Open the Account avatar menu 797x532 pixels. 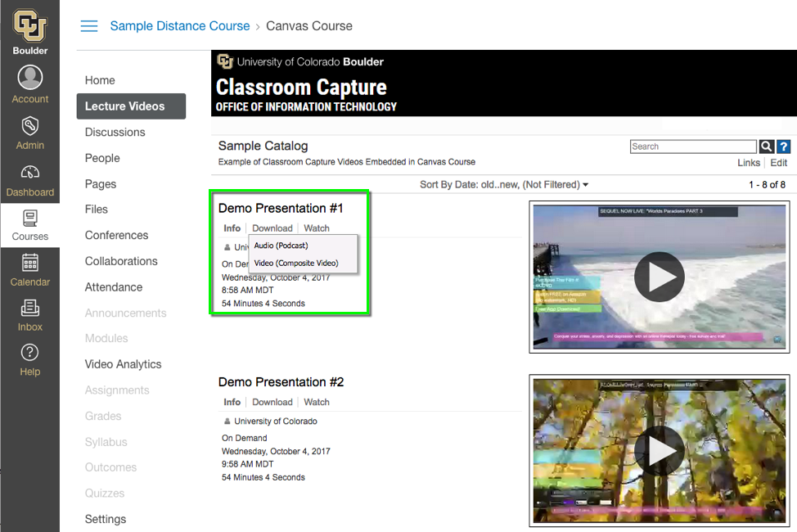[x=30, y=77]
